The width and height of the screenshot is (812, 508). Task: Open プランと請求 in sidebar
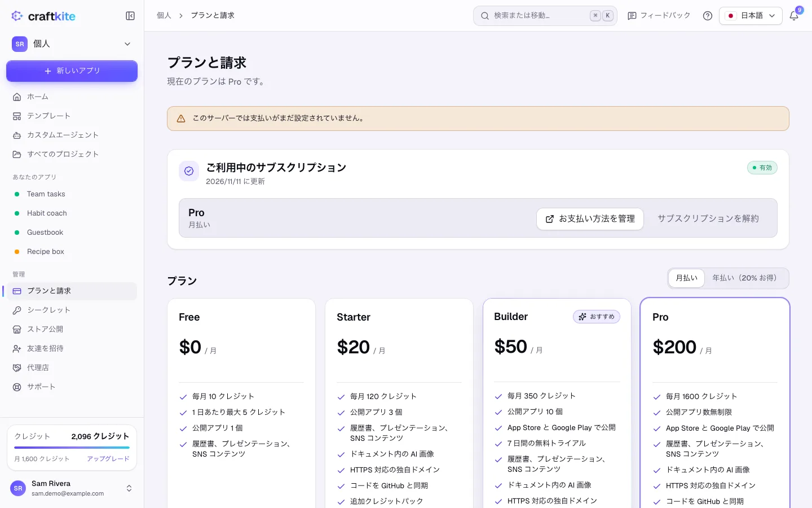(x=72, y=291)
